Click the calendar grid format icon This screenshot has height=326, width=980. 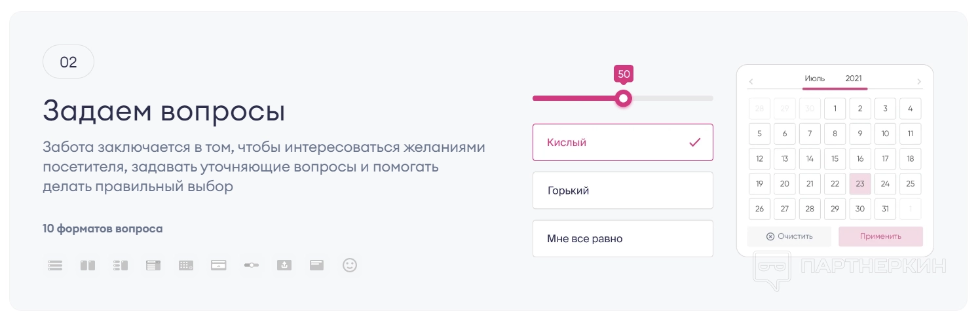[x=186, y=265]
